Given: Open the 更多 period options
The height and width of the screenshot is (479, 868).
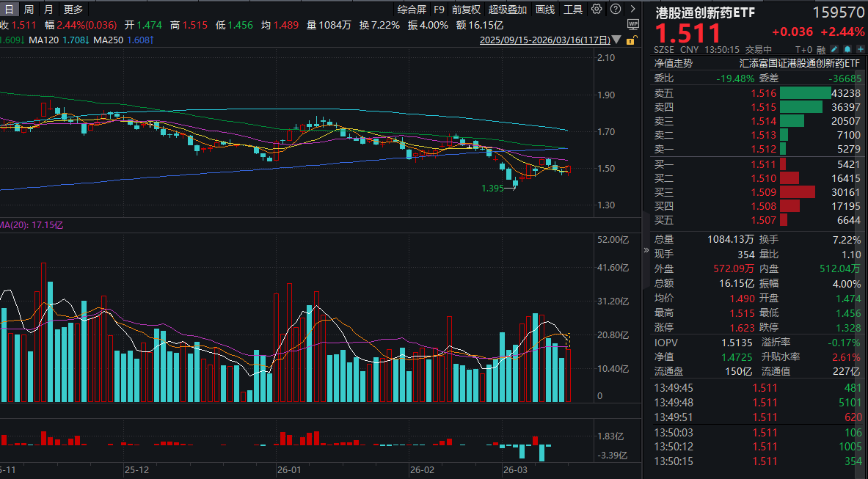Looking at the screenshot, I should pos(73,10).
